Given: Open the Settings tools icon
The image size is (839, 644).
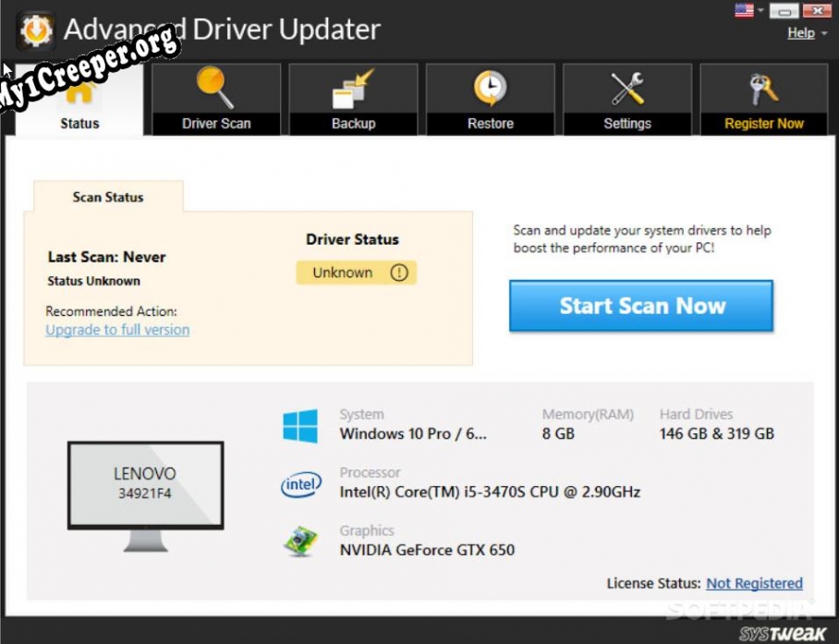Looking at the screenshot, I should point(627,89).
